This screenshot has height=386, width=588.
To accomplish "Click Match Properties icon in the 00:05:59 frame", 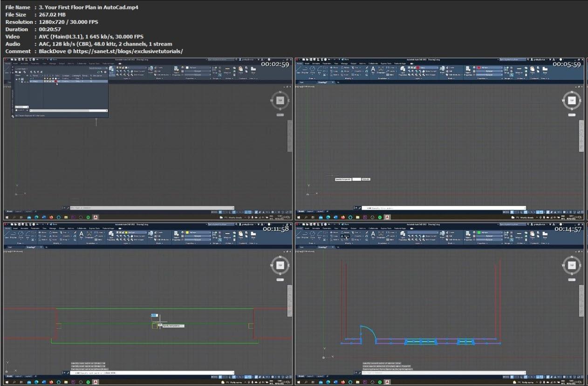I will click(468, 69).
